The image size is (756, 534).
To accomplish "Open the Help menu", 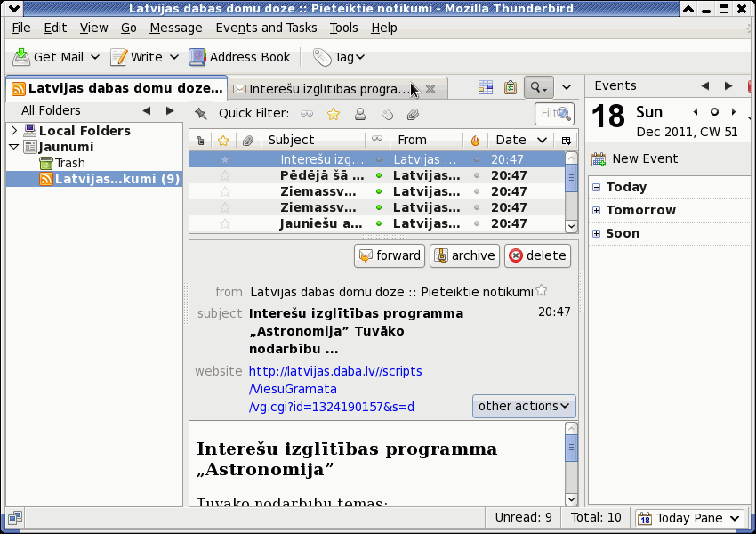I will [384, 28].
